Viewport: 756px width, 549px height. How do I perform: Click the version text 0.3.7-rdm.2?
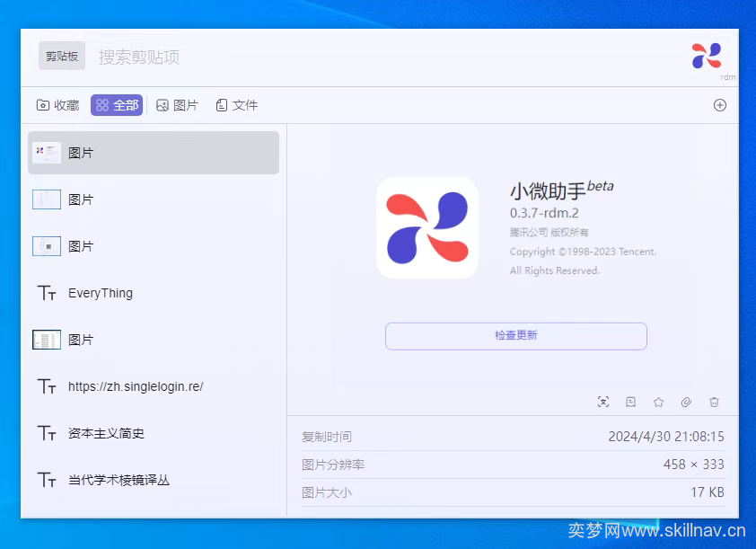[544, 213]
